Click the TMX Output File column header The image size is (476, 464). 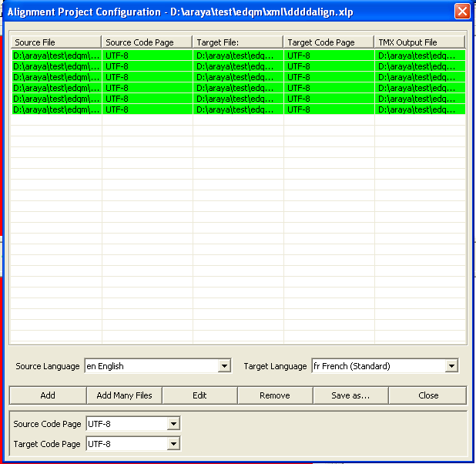coord(420,42)
